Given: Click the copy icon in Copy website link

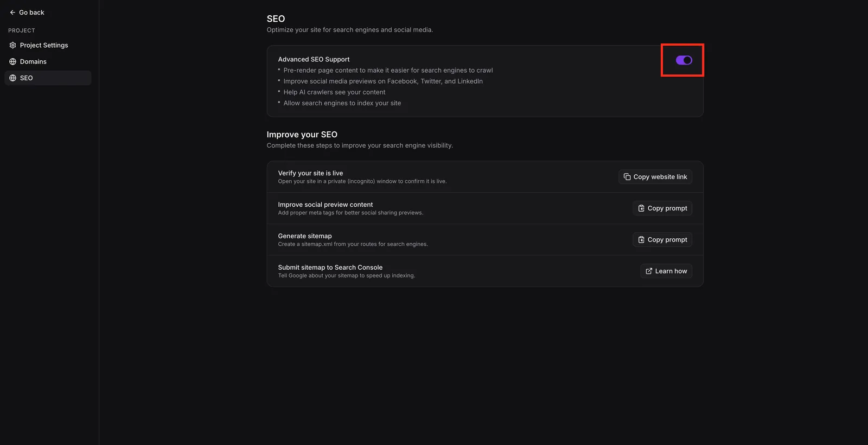Looking at the screenshot, I should (x=627, y=177).
